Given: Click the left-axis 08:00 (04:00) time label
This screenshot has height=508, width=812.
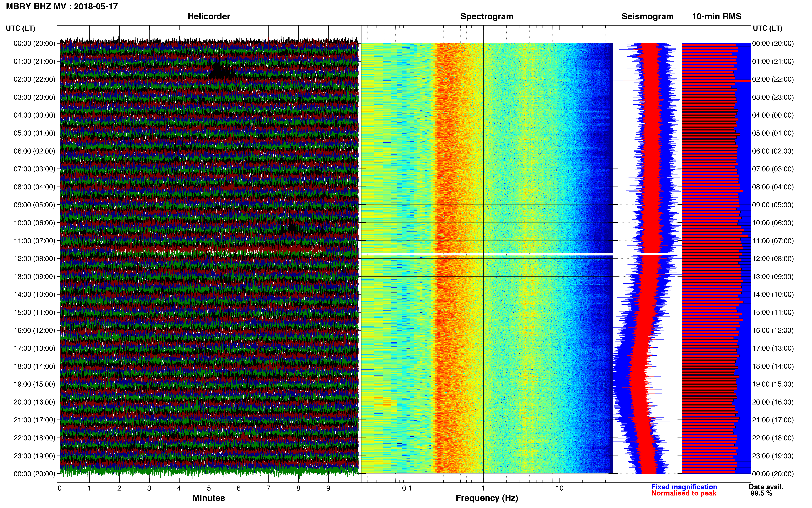Looking at the screenshot, I should pyautogui.click(x=34, y=187).
